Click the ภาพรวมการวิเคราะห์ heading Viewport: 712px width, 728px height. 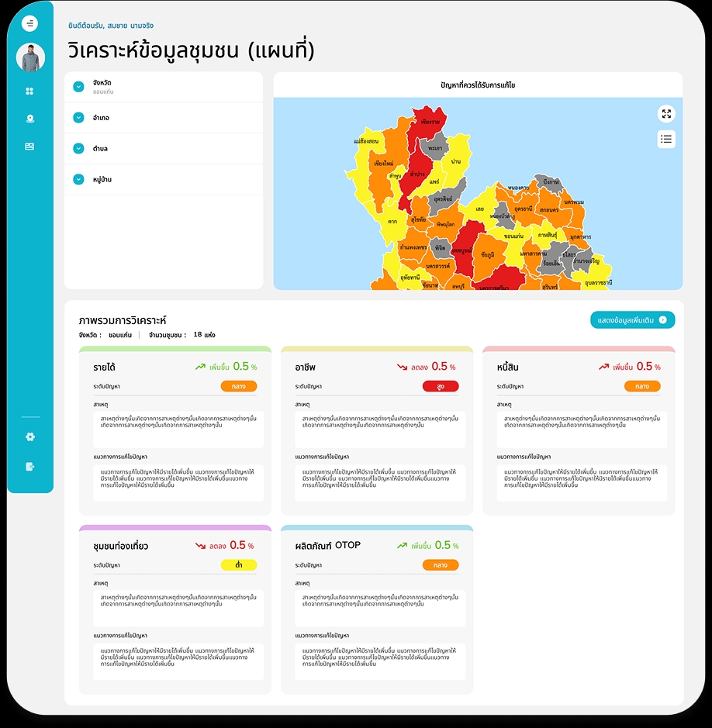123,320
